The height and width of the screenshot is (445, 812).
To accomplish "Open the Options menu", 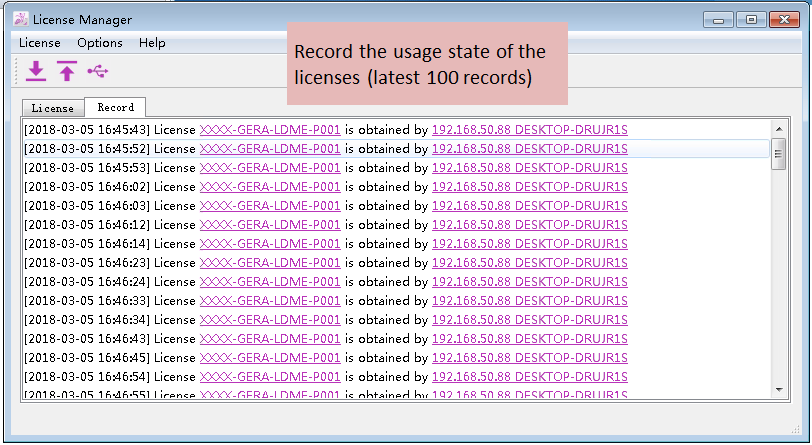I will pyautogui.click(x=100, y=43).
